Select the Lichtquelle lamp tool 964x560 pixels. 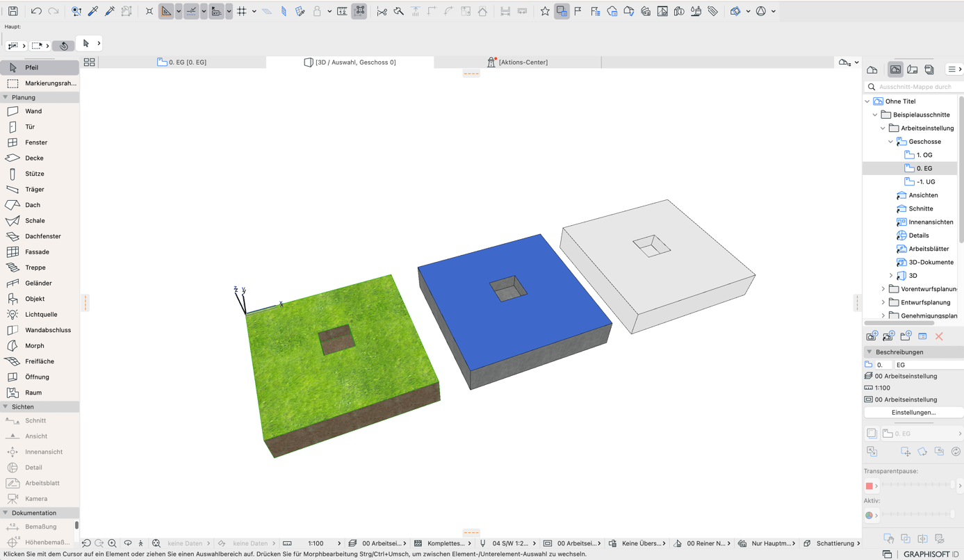pos(40,315)
